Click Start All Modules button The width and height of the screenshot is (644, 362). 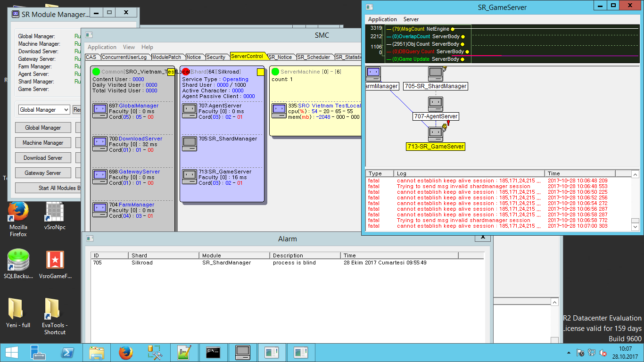48,188
